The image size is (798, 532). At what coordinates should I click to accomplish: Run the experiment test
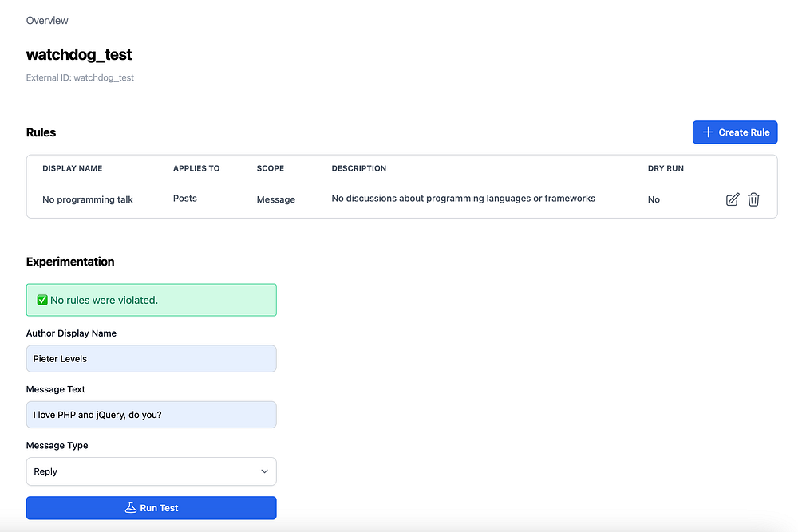(x=151, y=507)
